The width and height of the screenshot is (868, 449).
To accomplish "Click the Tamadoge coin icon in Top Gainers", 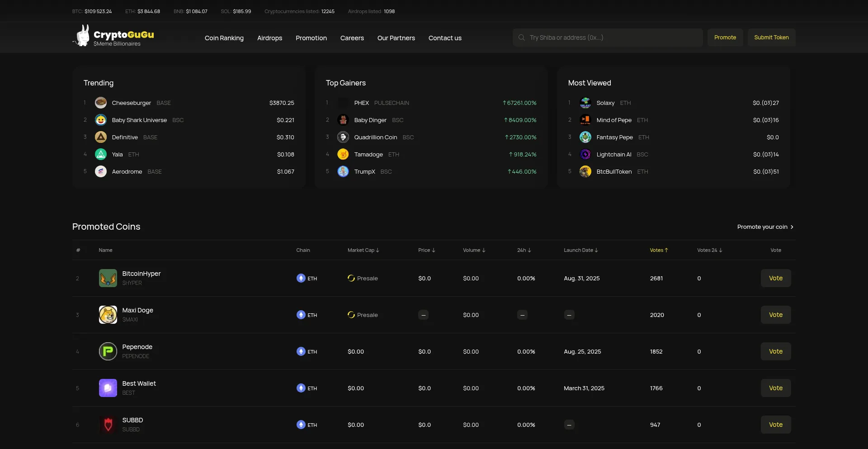I will click(343, 154).
